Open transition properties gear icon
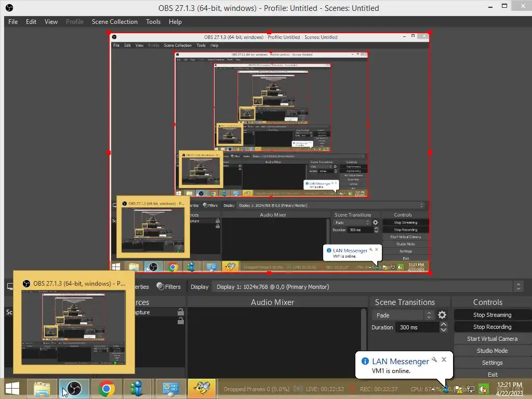Viewport: 532px width, 399px height. [442, 315]
